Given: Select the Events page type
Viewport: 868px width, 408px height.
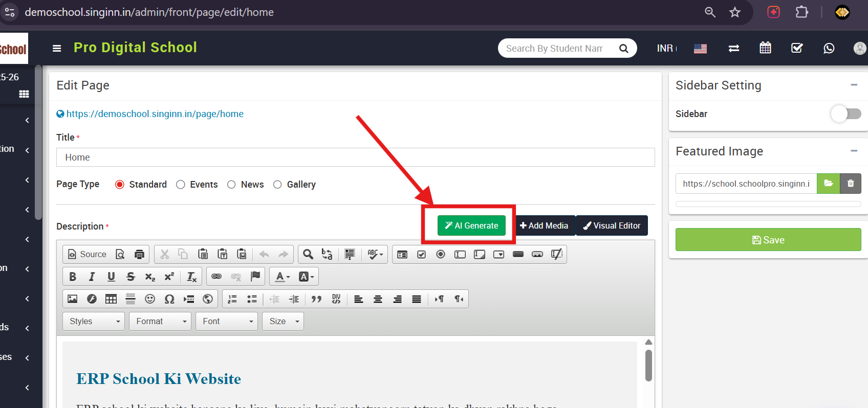Looking at the screenshot, I should click(x=181, y=185).
